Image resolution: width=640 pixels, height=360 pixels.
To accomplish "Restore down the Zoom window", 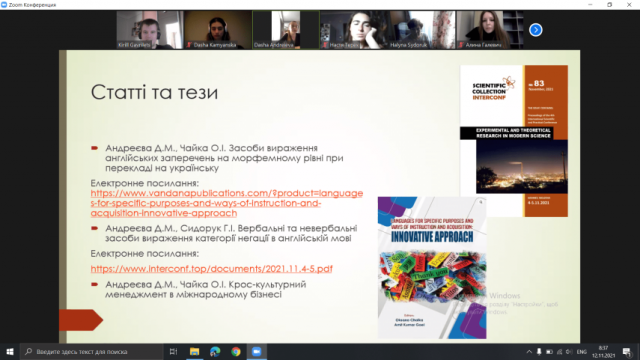I will pos(609,5).
